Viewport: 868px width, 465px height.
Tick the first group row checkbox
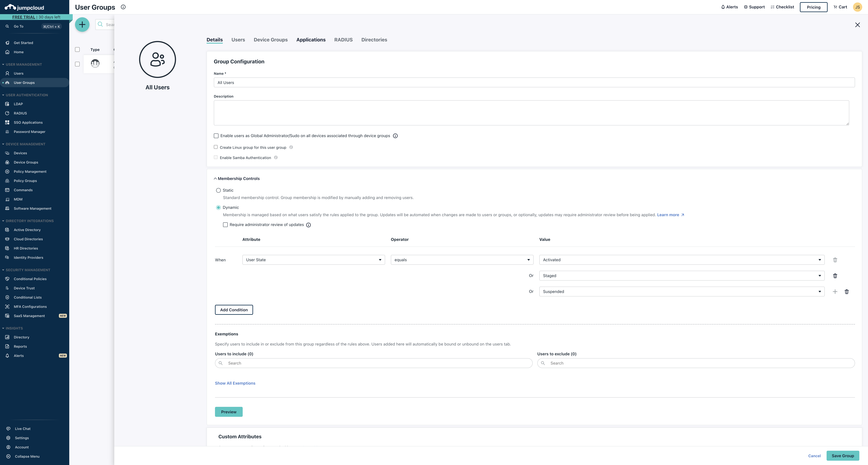click(x=77, y=64)
